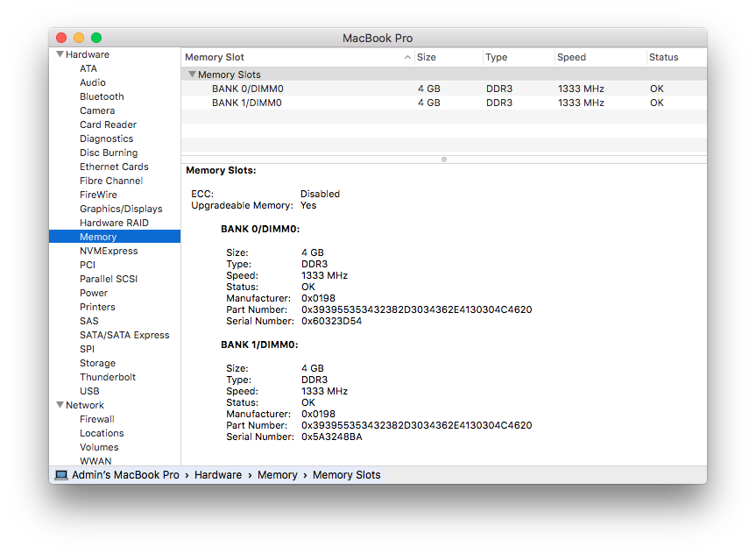Select Ethernet Cards entry
The image size is (756, 554).
click(x=114, y=167)
